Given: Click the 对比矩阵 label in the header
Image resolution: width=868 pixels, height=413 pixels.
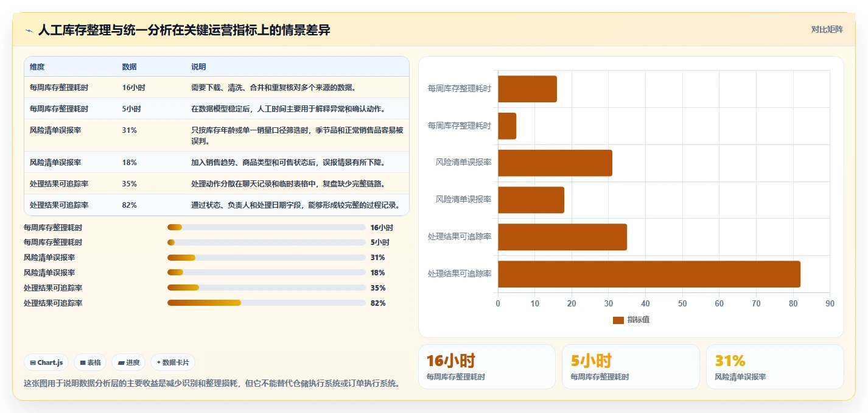Looking at the screenshot, I should coord(827,29).
